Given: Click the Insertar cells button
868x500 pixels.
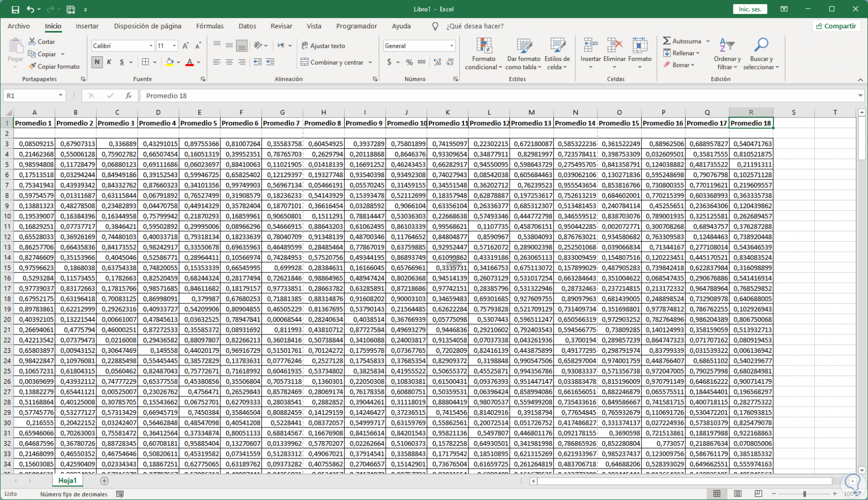Looking at the screenshot, I should (x=591, y=54).
